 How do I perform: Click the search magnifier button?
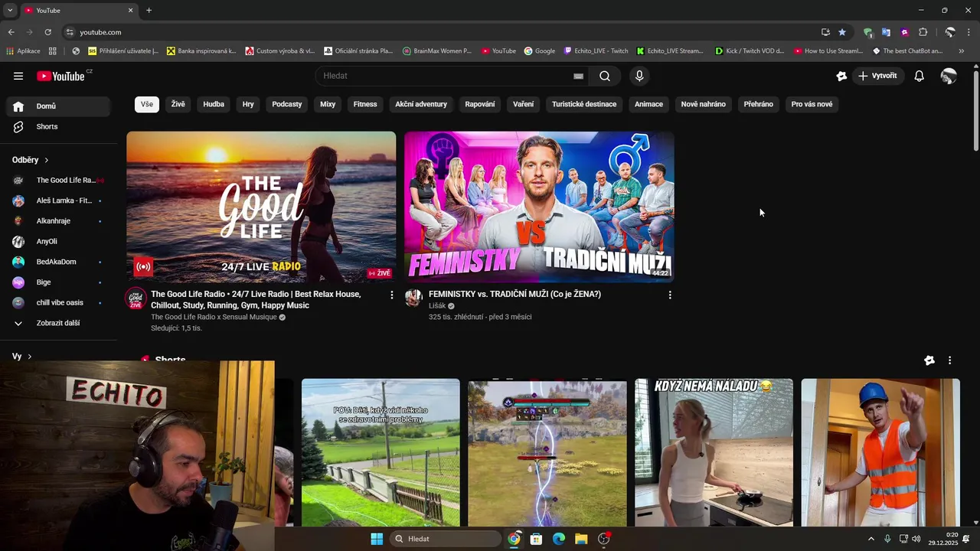[x=605, y=76]
